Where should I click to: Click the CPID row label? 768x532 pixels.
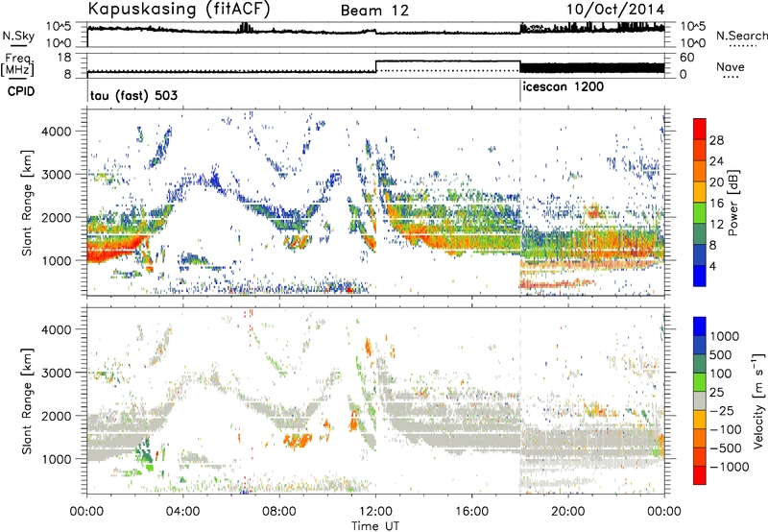click(x=21, y=91)
